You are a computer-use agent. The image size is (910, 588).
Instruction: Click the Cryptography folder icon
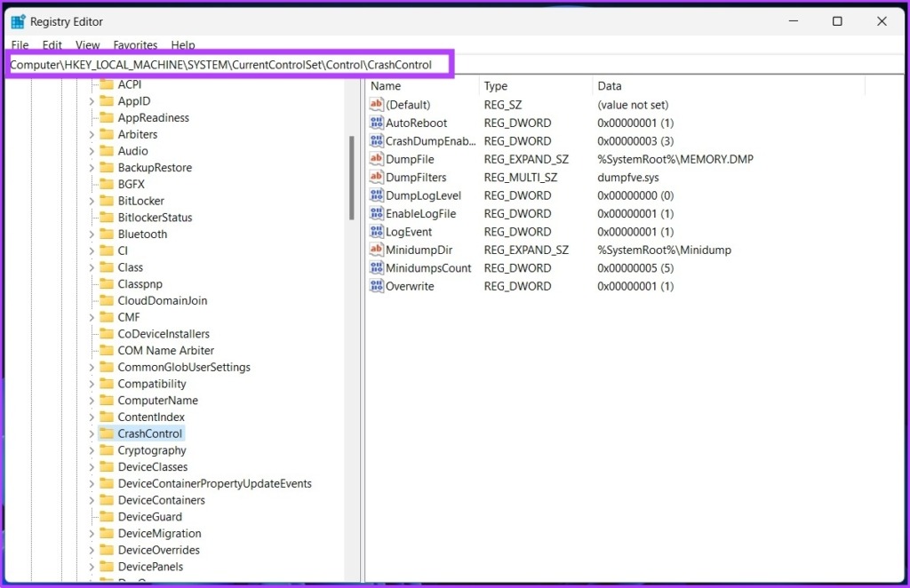pyautogui.click(x=107, y=450)
